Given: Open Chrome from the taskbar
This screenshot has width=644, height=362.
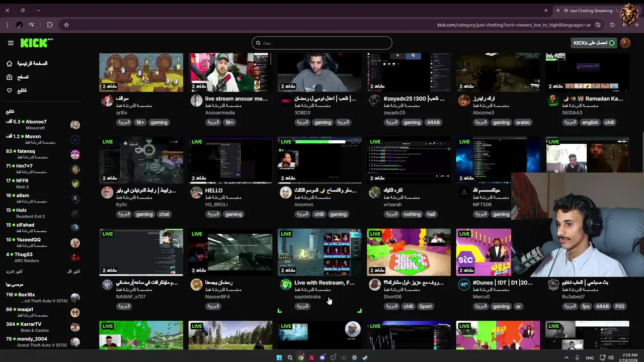Looking at the screenshot, I should coord(301,357).
